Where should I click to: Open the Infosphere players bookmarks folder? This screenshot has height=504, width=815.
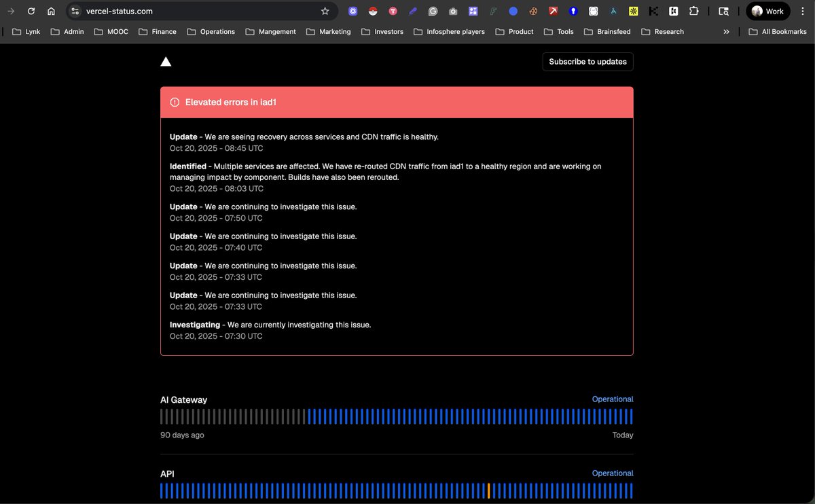pos(449,31)
